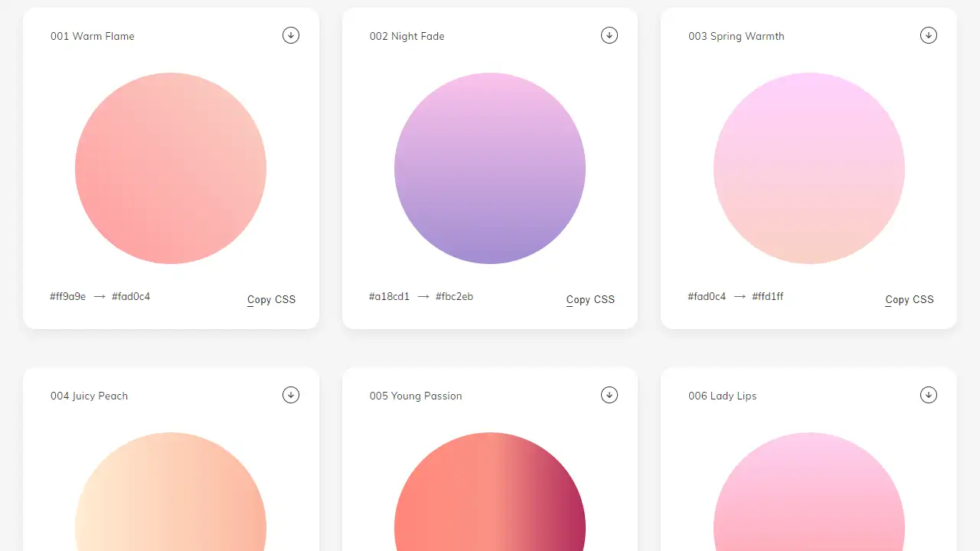Click the download icon on Warm Flame card
The width and height of the screenshot is (980, 551).
click(x=291, y=35)
